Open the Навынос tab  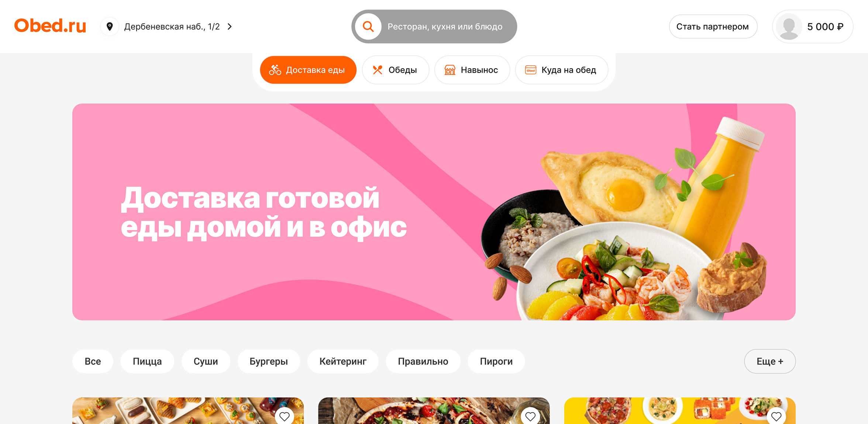pyautogui.click(x=472, y=70)
